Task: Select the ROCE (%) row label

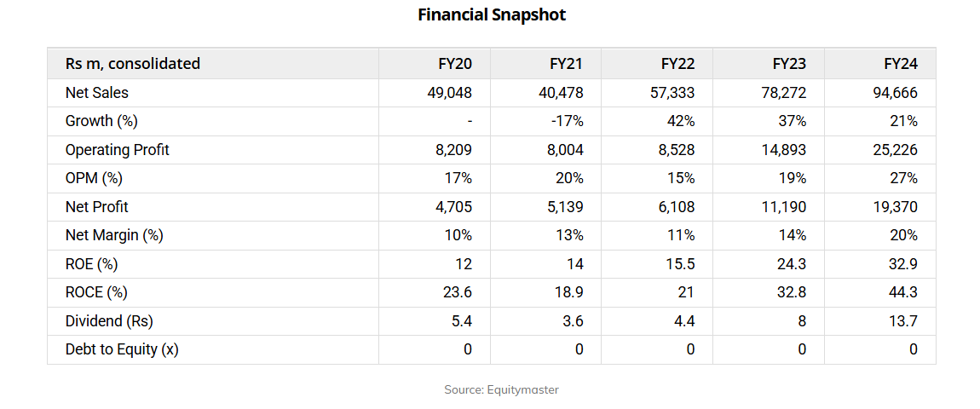Action: [96, 292]
